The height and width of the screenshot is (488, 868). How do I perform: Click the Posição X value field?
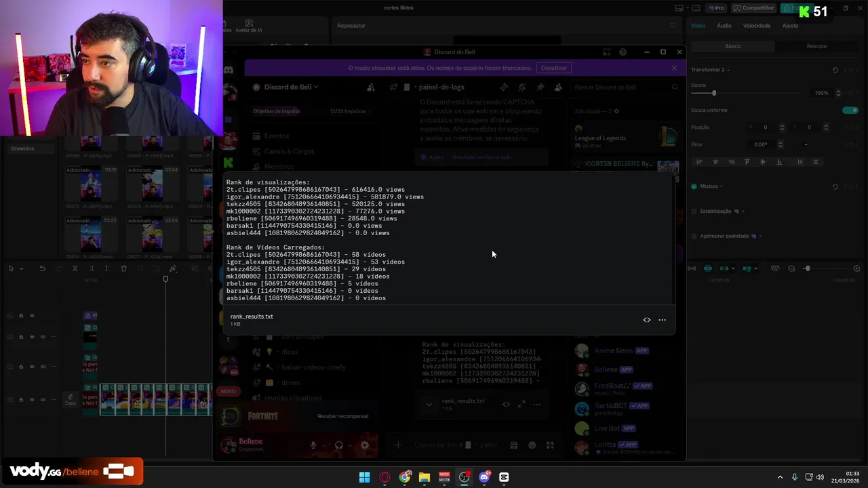click(x=766, y=127)
